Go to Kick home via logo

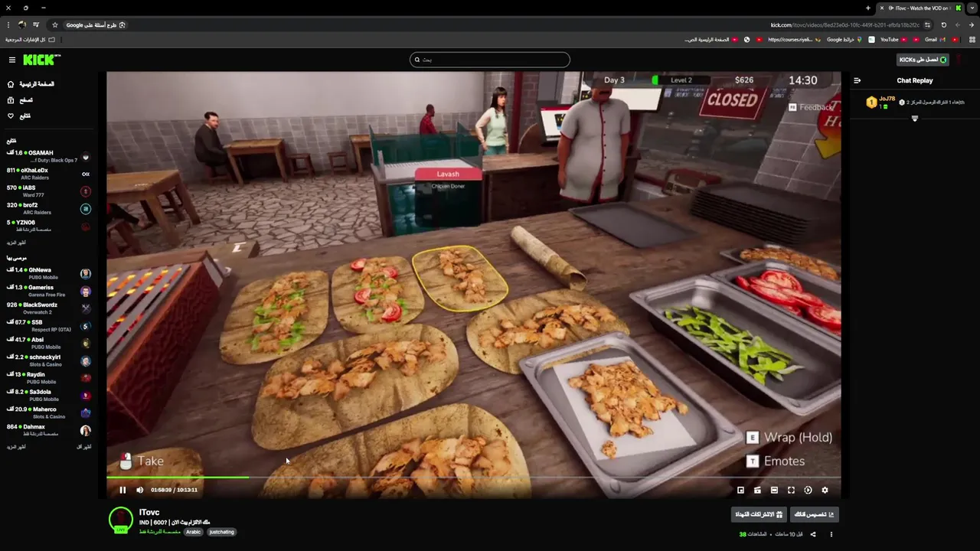(41, 60)
